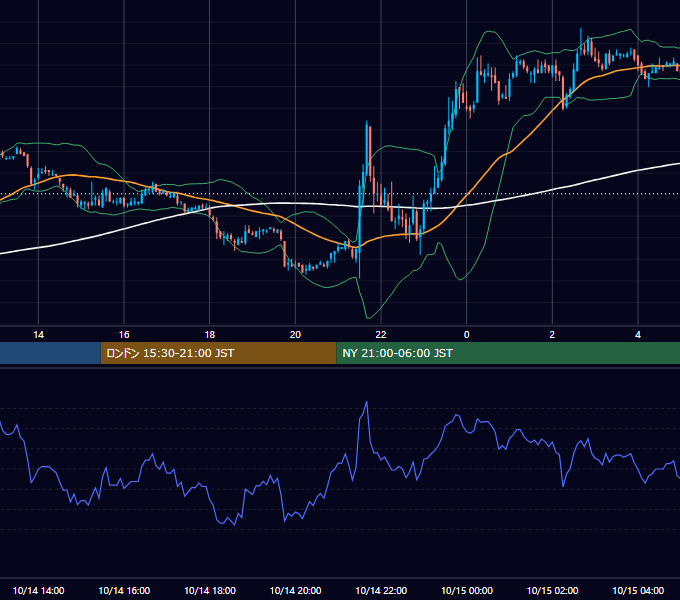Click the 10/14 16:00 date label
The width and height of the screenshot is (680, 600).
(x=124, y=591)
